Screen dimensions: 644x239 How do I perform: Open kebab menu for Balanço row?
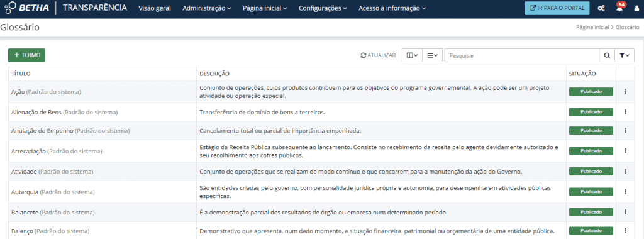tap(625, 230)
